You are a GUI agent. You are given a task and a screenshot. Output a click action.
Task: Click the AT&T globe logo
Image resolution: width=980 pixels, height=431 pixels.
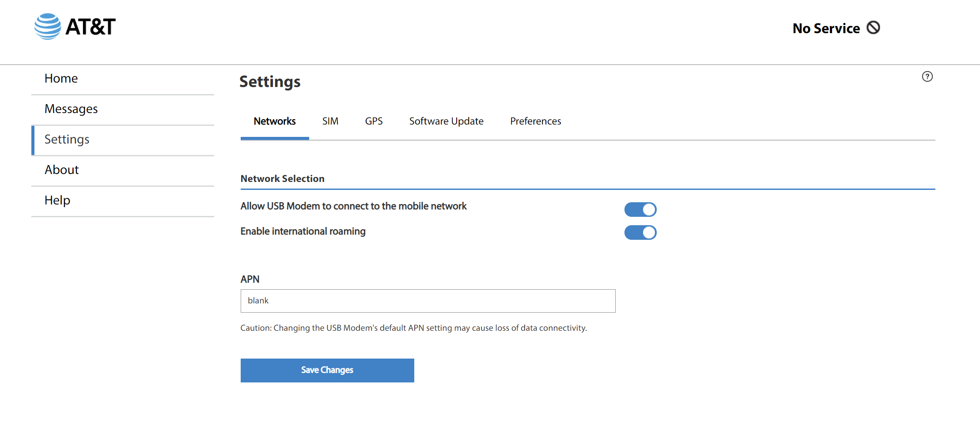click(x=48, y=26)
